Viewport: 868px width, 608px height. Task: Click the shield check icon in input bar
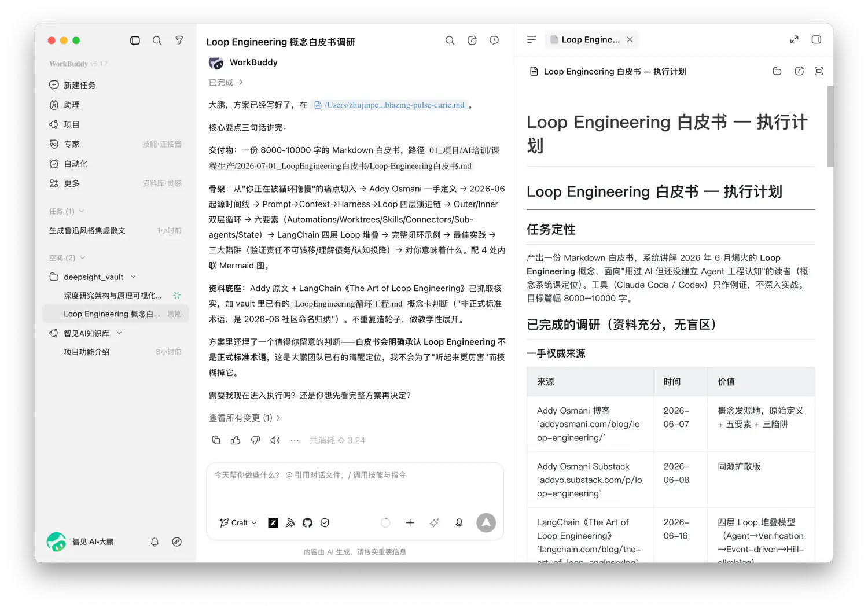point(325,522)
